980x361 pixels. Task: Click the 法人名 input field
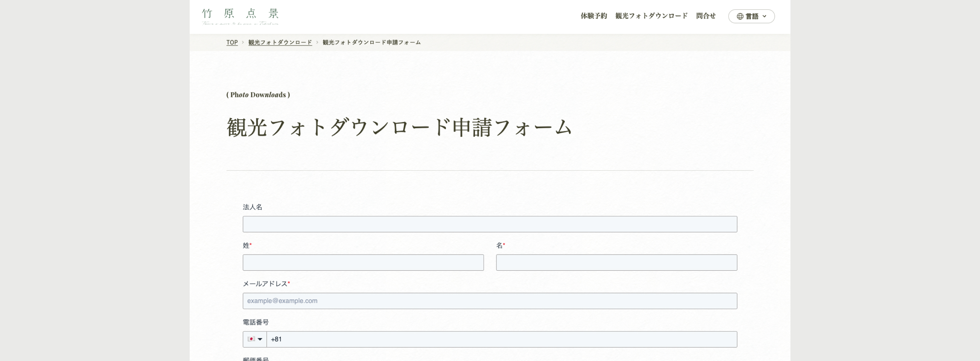(490, 224)
